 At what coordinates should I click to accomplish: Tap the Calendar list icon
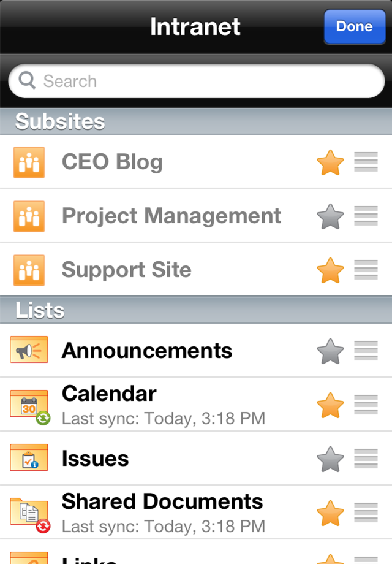(29, 405)
